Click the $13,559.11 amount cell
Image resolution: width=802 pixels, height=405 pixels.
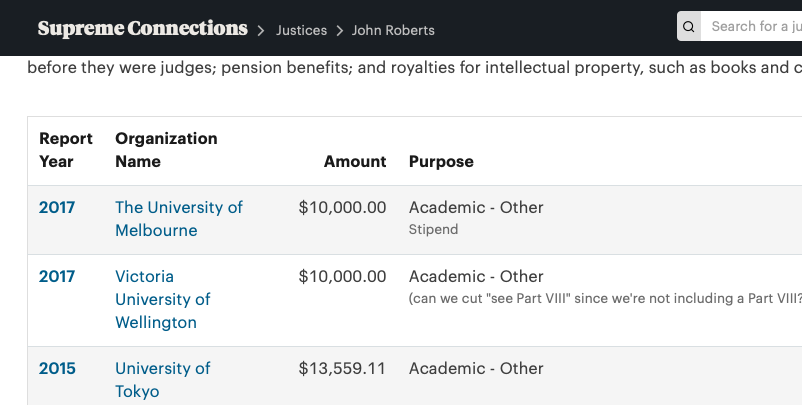pyautogui.click(x=342, y=369)
